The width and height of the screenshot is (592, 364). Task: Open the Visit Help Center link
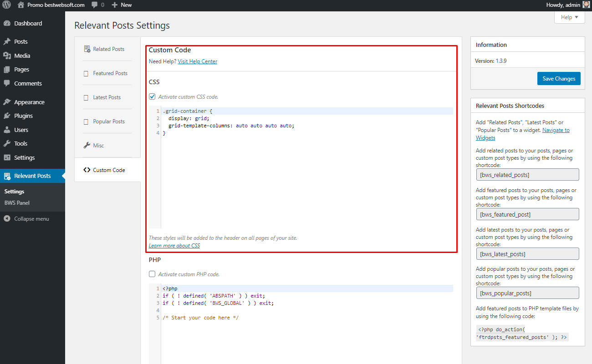click(197, 61)
